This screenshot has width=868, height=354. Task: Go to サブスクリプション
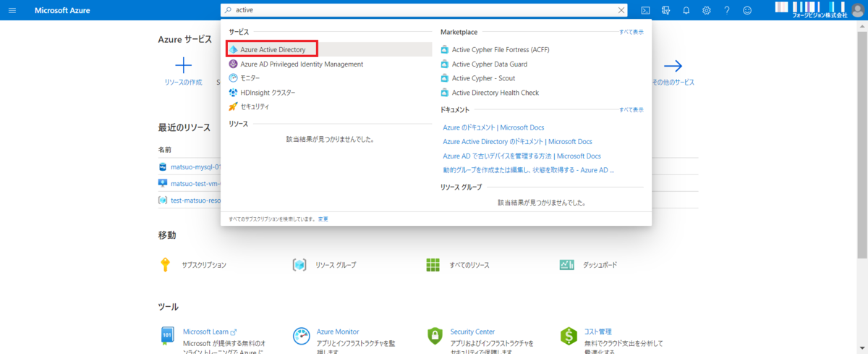click(204, 265)
